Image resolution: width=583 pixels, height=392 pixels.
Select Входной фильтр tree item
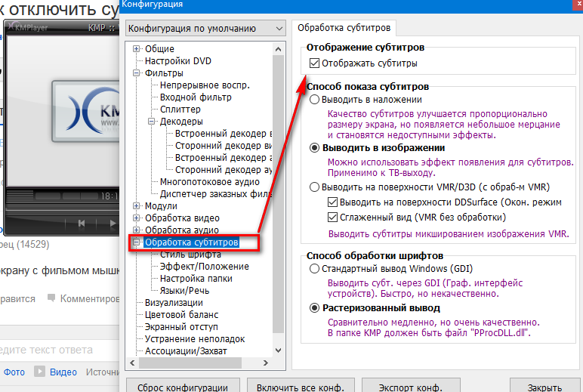click(196, 97)
